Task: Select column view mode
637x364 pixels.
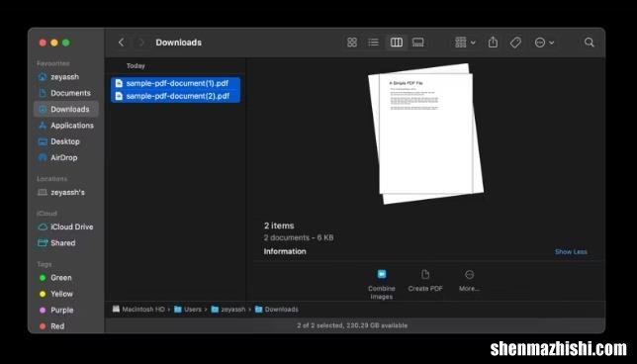Action: coord(396,43)
